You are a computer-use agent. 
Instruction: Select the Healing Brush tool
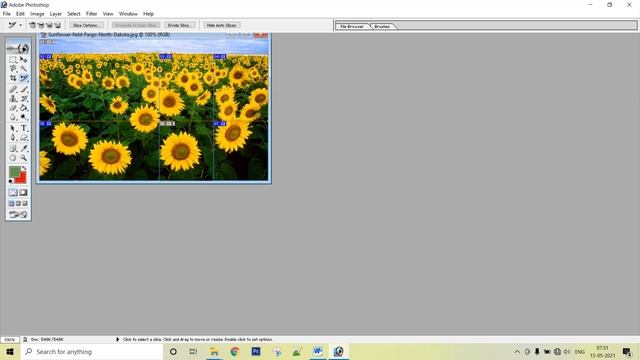(x=13, y=89)
